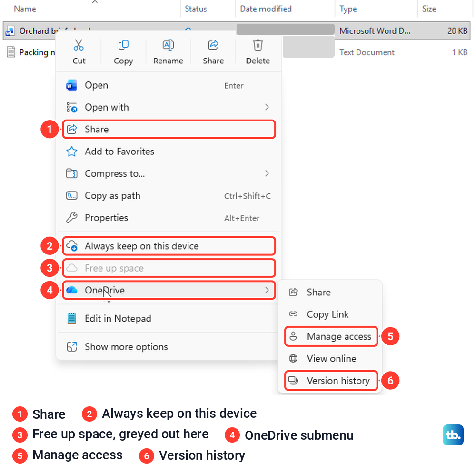Click the Word icon beside Open
The height and width of the screenshot is (475, 476).
tap(72, 85)
